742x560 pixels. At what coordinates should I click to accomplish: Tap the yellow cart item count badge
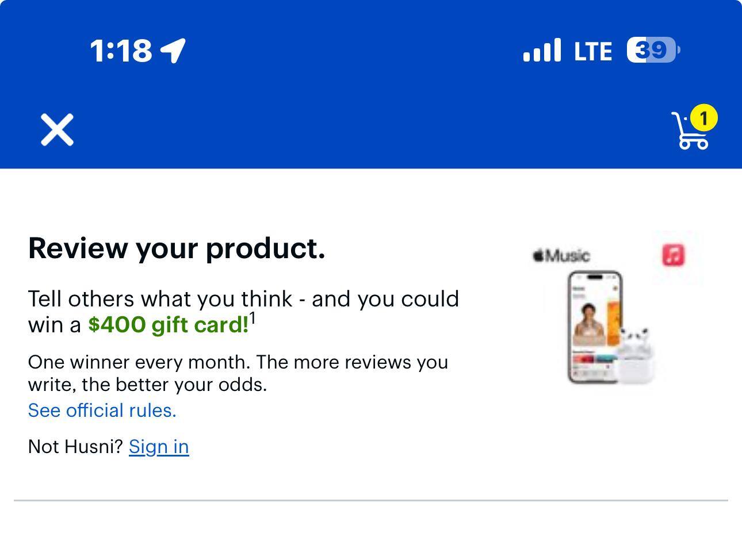coord(703,118)
